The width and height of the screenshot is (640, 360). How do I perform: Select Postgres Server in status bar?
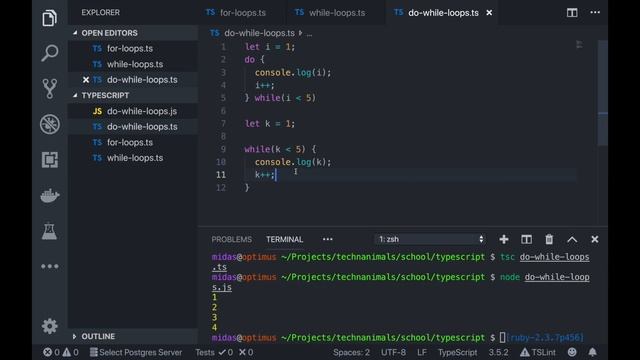(136, 352)
